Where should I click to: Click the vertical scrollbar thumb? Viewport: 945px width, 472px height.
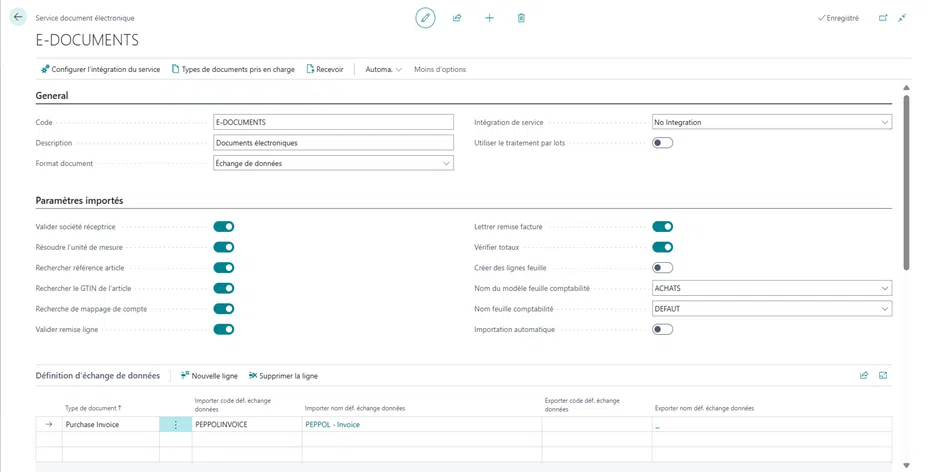(x=906, y=182)
